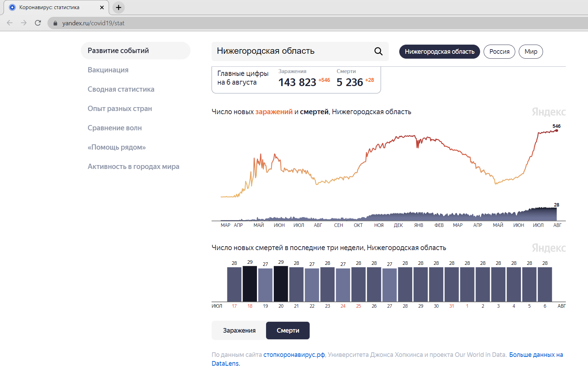Click the bar for July 27
The width and height of the screenshot is (588, 366).
[x=389, y=285]
